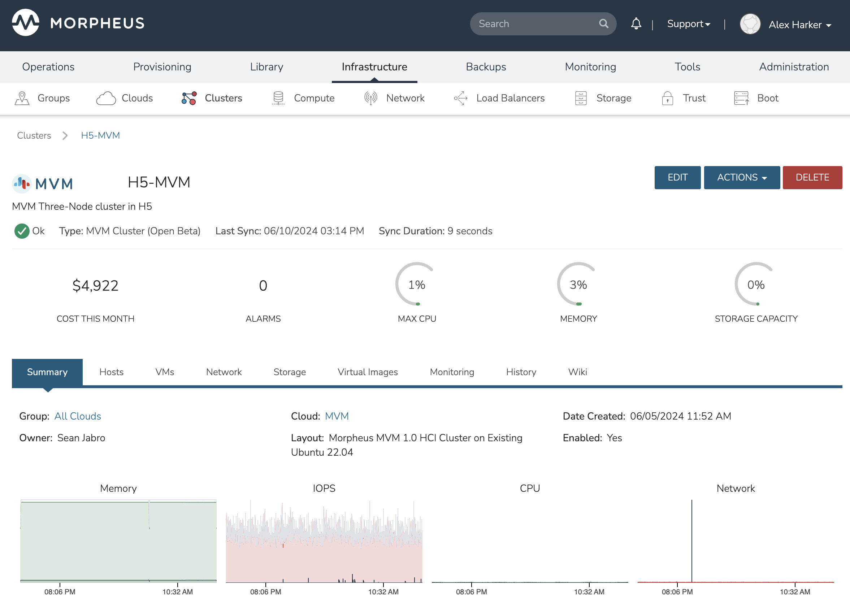Open the ACTIONS dropdown
The width and height of the screenshot is (850, 616).
click(742, 177)
